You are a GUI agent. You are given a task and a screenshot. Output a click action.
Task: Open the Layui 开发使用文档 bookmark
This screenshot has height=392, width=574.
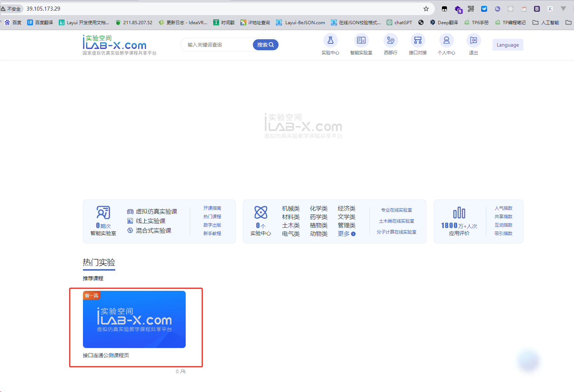coord(84,22)
